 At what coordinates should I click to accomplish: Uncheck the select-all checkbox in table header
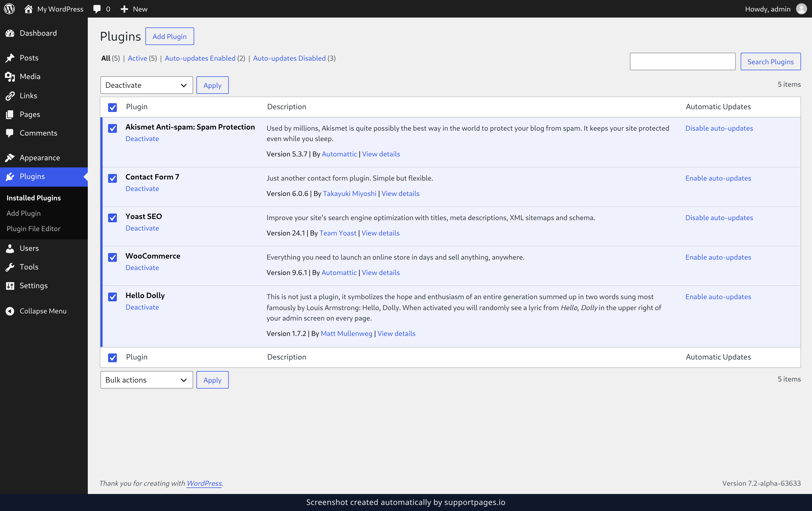coord(112,107)
